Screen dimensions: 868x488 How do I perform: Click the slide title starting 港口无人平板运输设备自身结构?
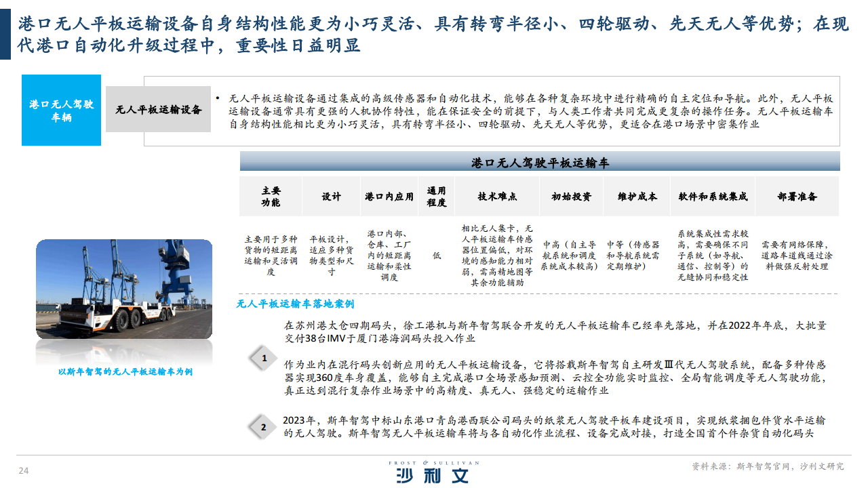click(434, 35)
